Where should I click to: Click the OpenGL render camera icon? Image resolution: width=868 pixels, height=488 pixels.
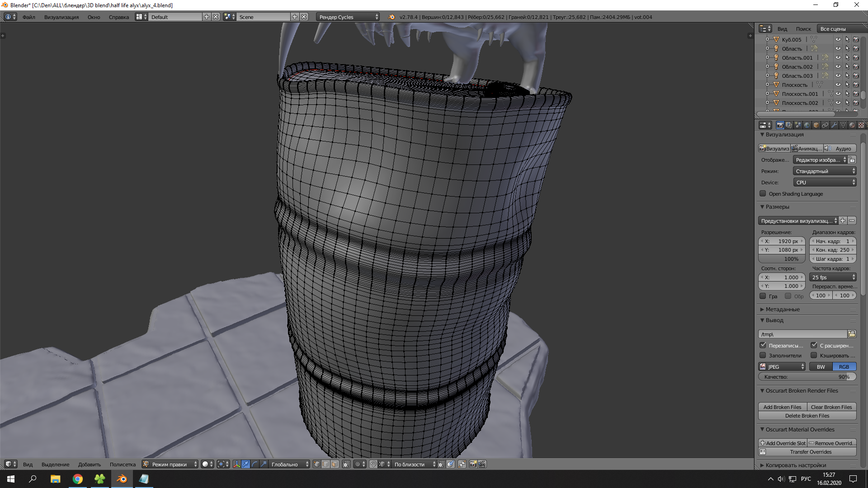473,464
